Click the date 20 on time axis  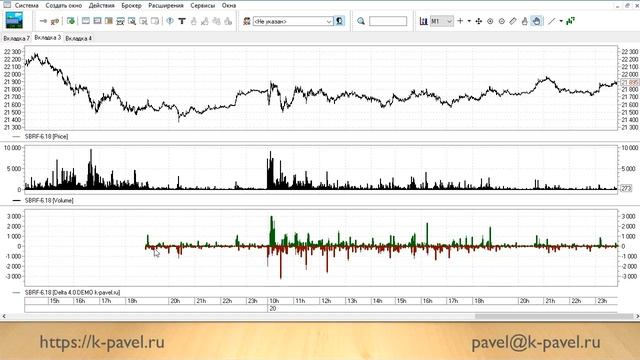coord(273,309)
